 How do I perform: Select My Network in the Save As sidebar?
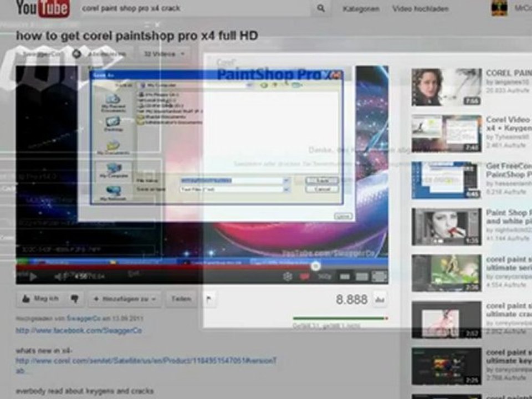113,194
